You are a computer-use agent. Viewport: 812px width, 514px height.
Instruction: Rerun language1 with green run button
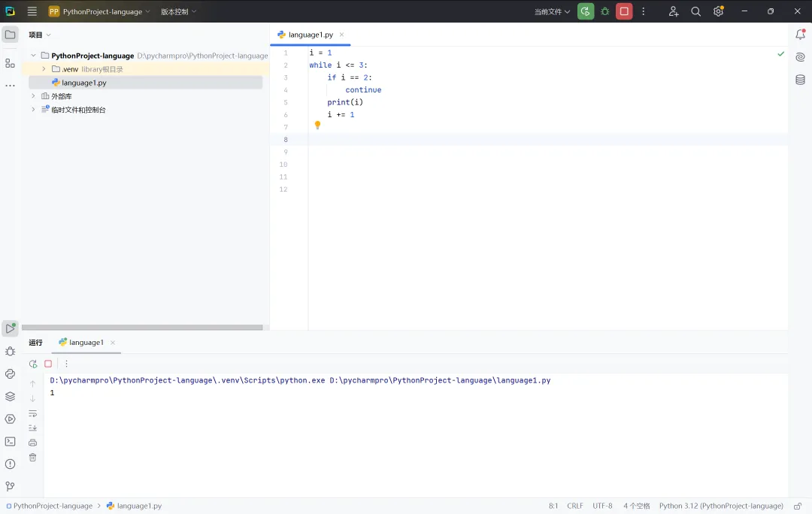tap(585, 11)
